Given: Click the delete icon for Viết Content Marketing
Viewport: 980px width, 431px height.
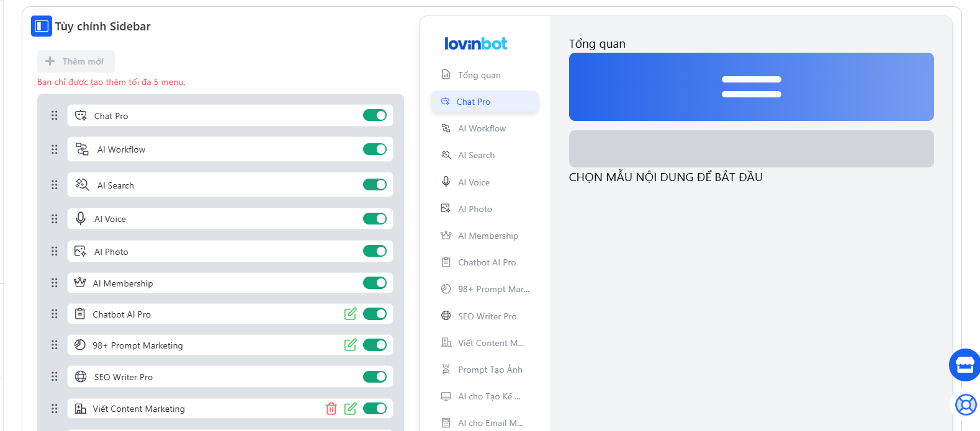Looking at the screenshot, I should [x=331, y=409].
